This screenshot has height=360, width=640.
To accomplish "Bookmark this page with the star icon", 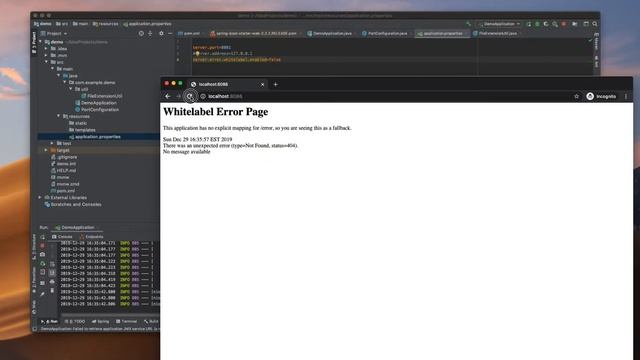I will [576, 96].
